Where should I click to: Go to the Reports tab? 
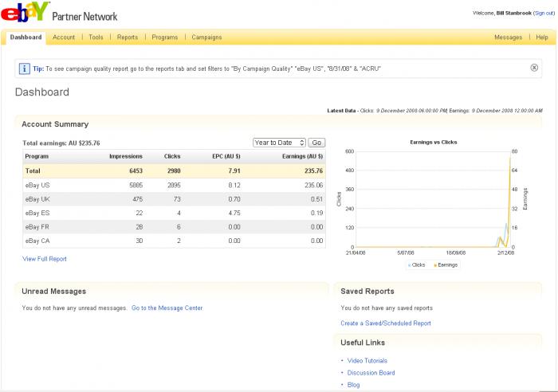128,37
